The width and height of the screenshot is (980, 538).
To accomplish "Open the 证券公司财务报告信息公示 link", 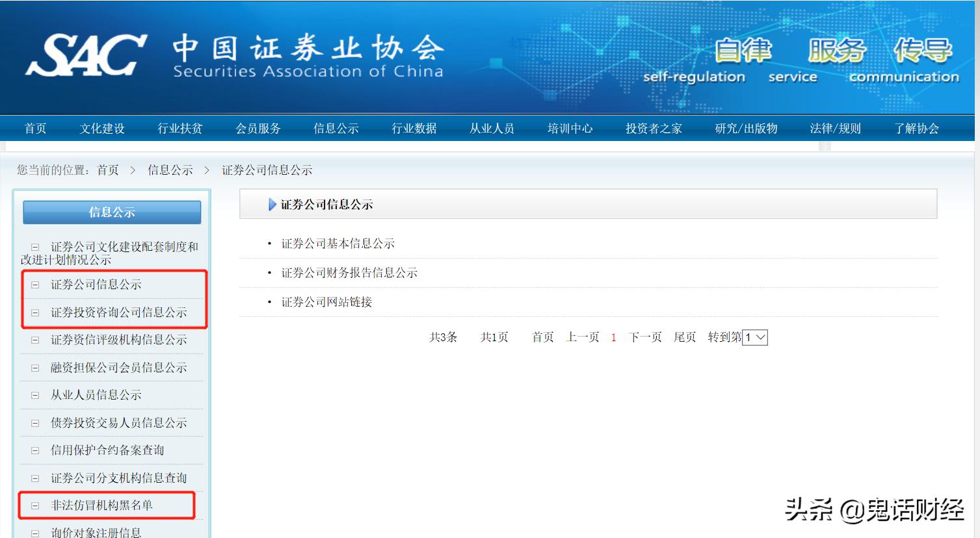I will click(x=350, y=273).
